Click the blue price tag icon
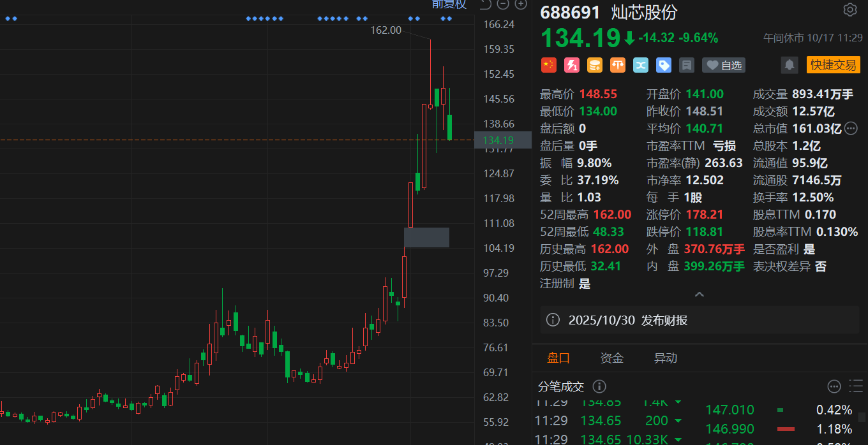 (x=664, y=65)
